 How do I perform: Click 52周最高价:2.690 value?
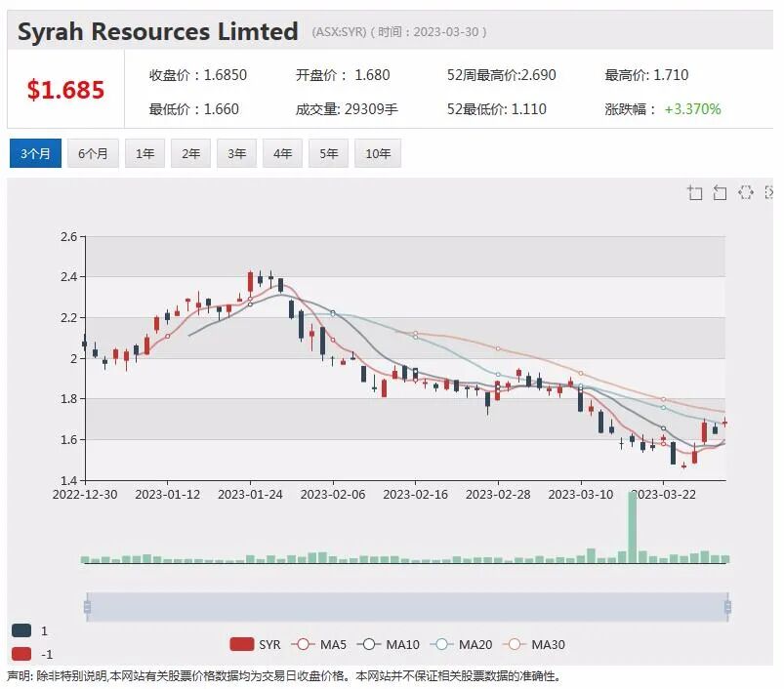tap(502, 75)
